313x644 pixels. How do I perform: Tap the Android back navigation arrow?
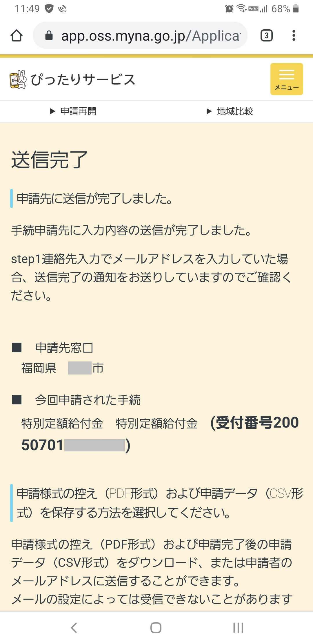point(74,628)
